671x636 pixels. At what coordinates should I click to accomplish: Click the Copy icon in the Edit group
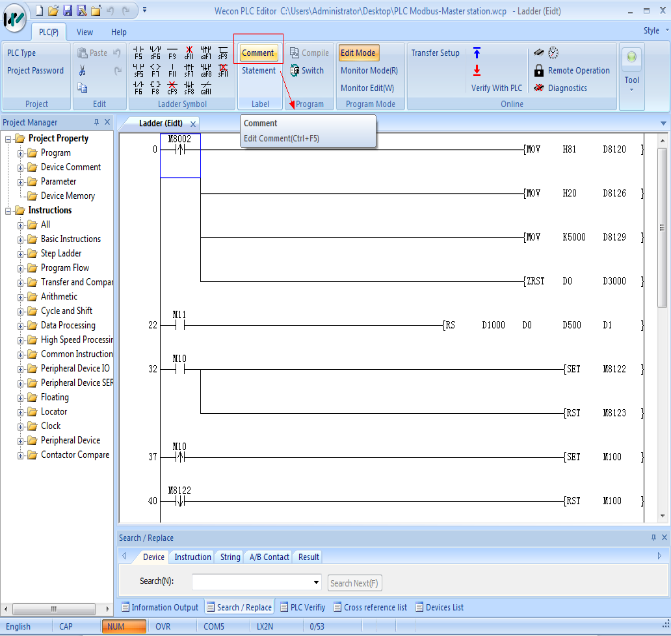pos(82,88)
